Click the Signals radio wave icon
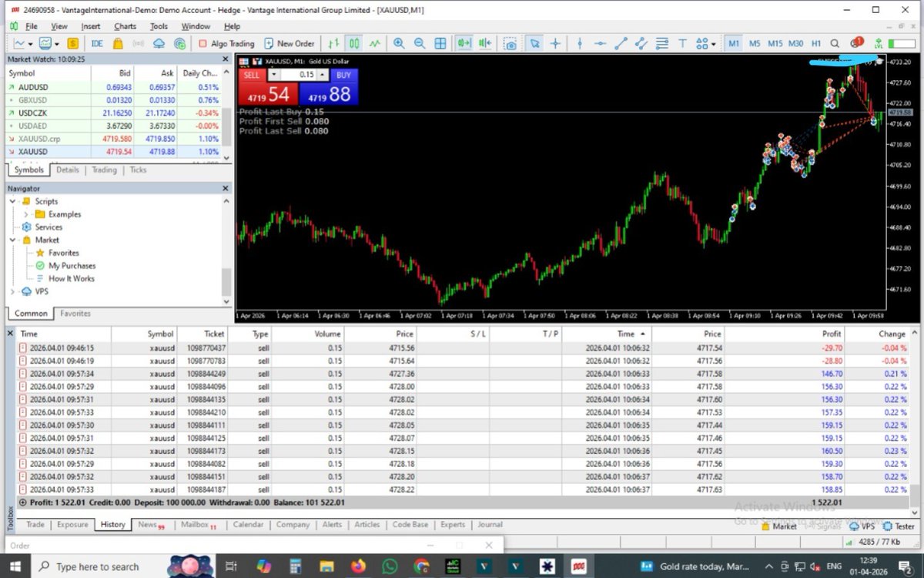924x578 pixels. [x=138, y=44]
